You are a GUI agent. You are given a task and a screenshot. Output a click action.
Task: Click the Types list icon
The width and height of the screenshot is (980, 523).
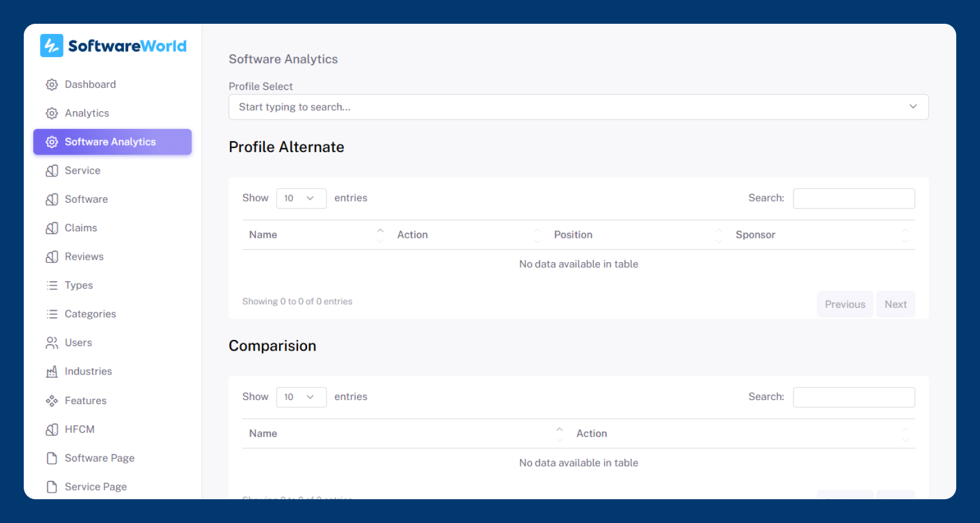52,285
